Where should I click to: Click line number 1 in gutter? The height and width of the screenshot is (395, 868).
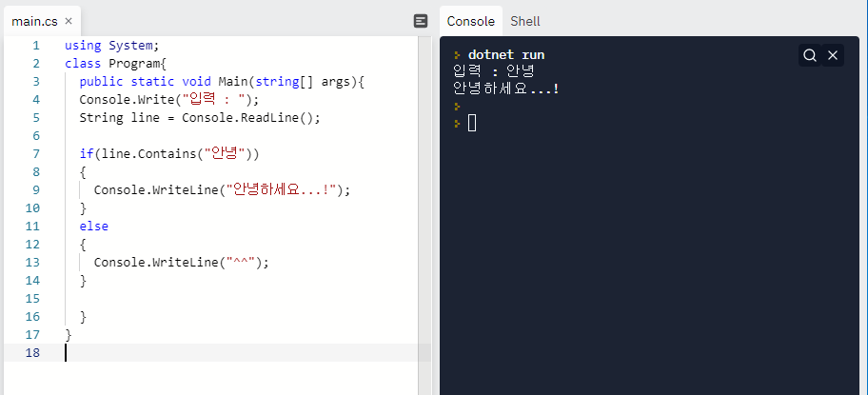pos(36,46)
